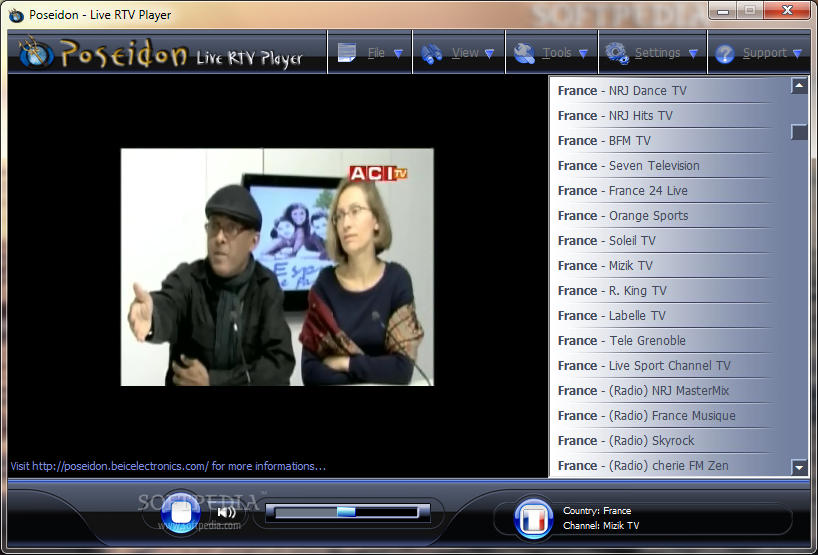
Task: Click the Channel: Mizik TV label
Action: point(601,526)
